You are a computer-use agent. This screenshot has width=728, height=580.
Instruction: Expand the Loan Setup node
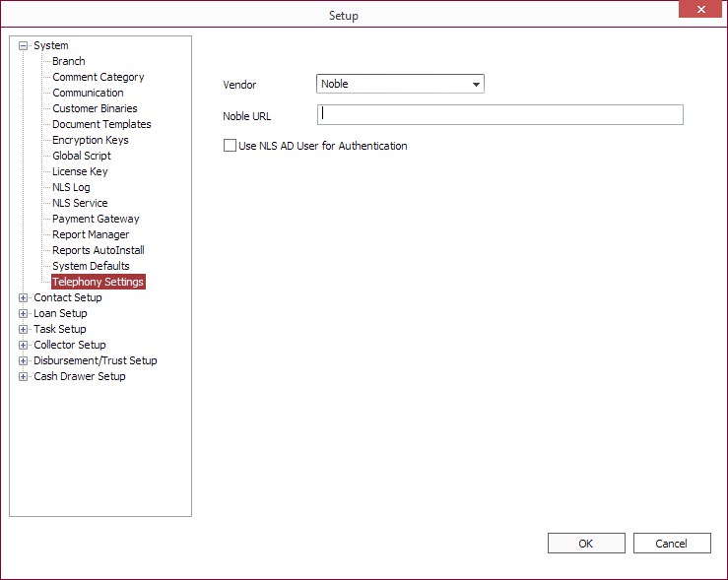[x=23, y=314]
